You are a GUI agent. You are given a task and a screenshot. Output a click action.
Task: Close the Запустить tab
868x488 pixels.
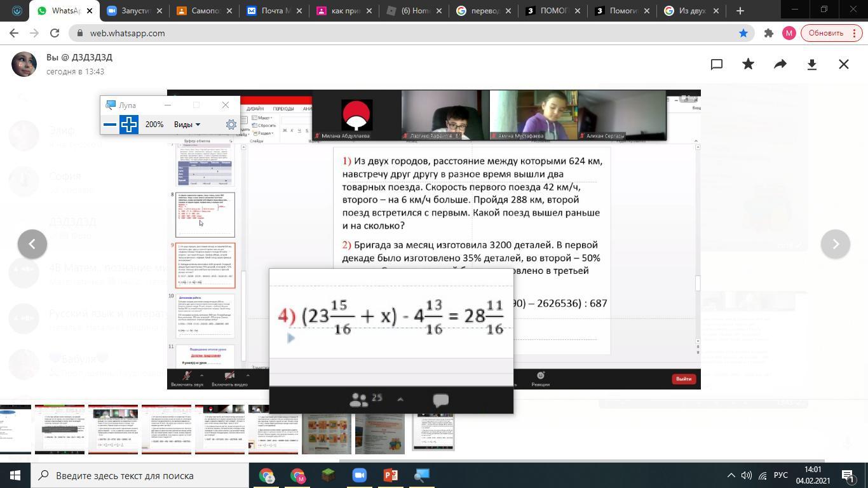[159, 11]
